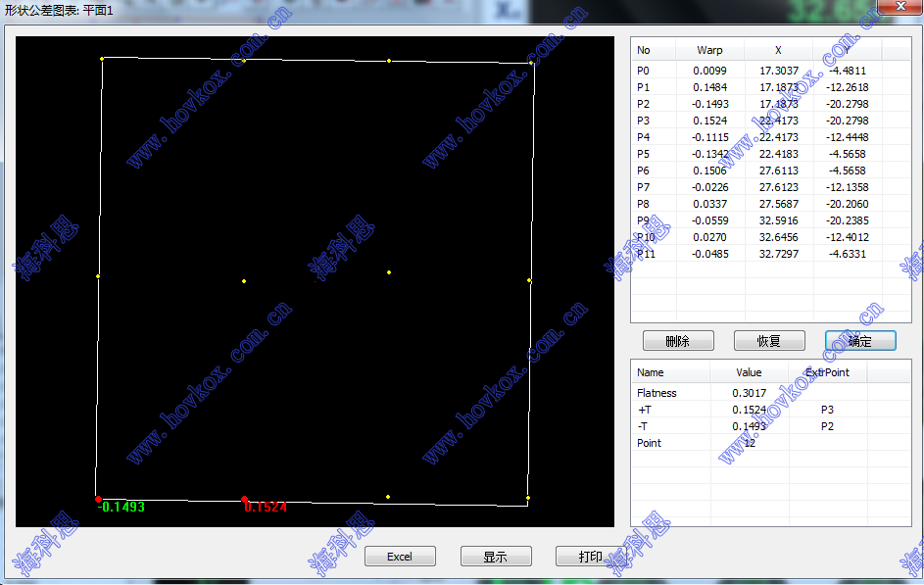The height and width of the screenshot is (585, 924).
Task: Select row P10 in the point table
Action: click(771, 237)
